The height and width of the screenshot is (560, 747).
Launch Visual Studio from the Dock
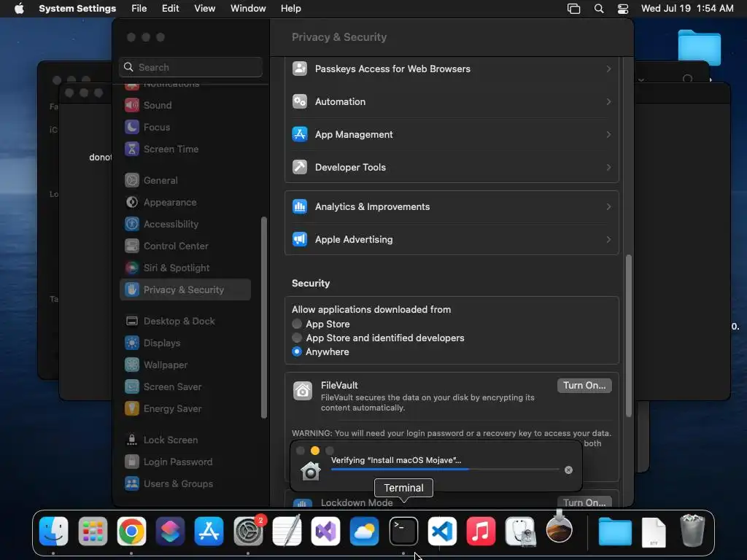[x=326, y=531]
